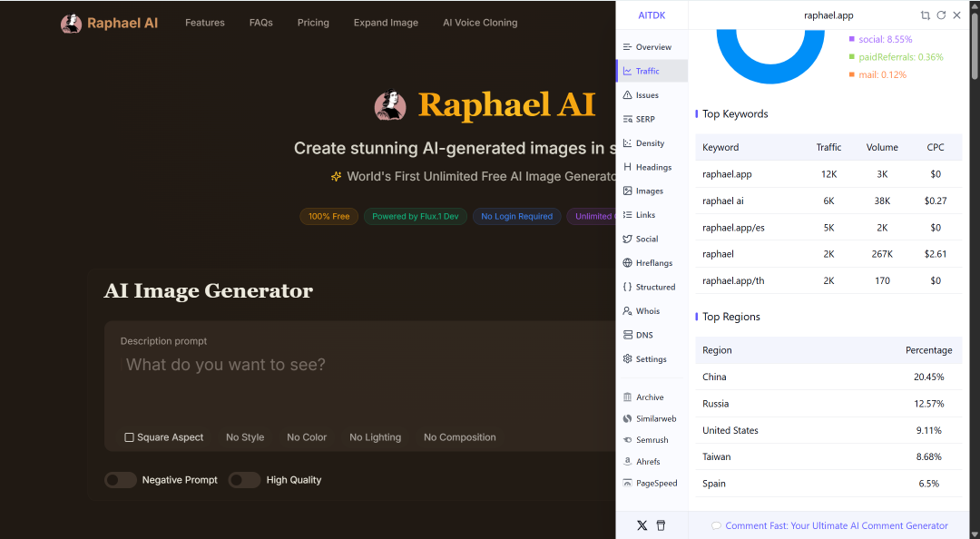The image size is (980, 539).
Task: Click the mail 0.12% legend entry
Action: [x=877, y=75]
